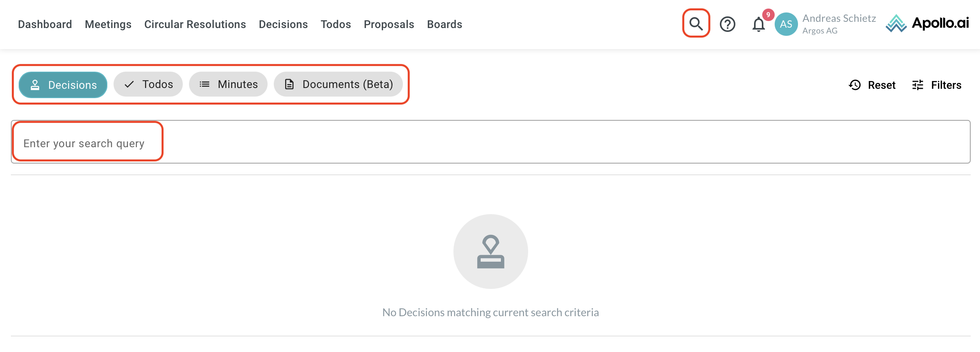Switch to the Todos filter chip
The height and width of the screenshot is (352, 980).
pos(148,84)
